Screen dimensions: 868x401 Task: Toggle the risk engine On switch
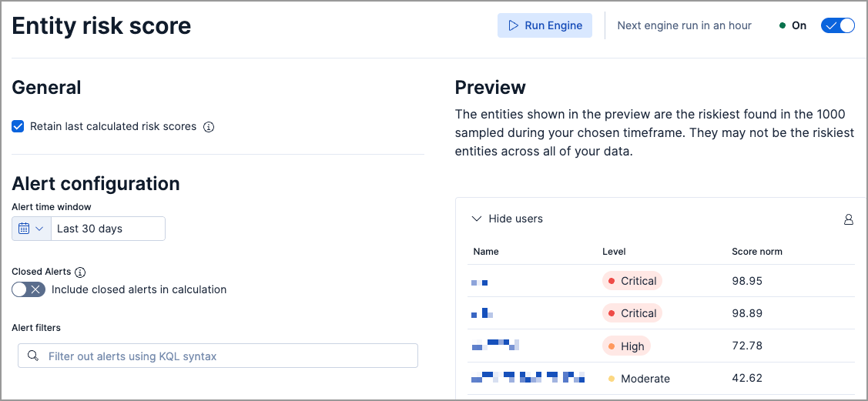point(838,25)
